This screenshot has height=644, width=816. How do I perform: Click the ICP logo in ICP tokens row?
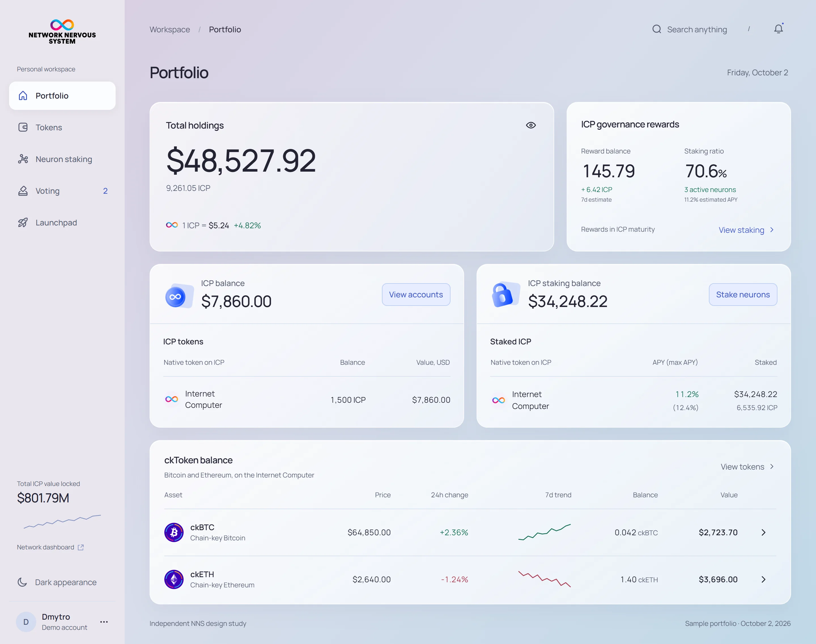[x=172, y=399]
